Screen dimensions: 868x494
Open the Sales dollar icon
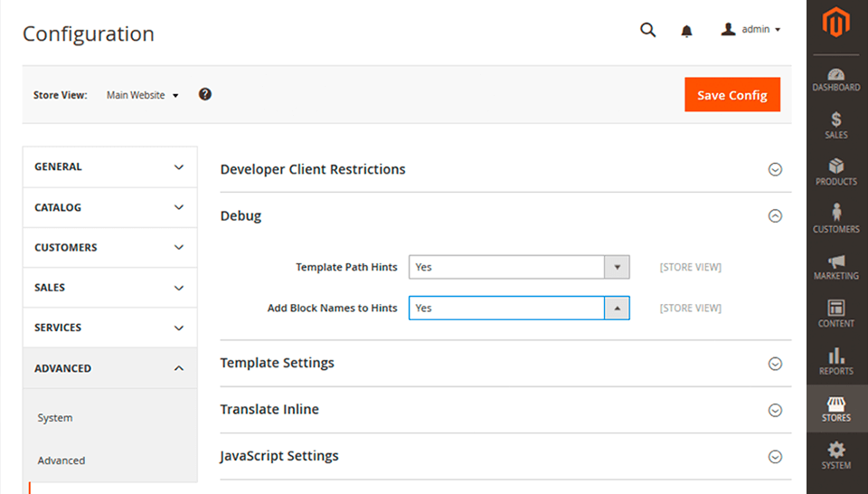coord(836,119)
